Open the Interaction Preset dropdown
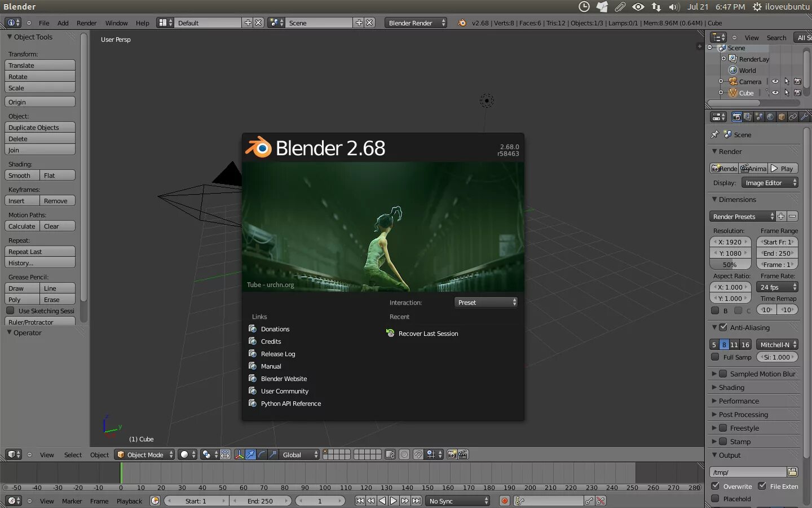This screenshot has width=812, height=508. [486, 303]
